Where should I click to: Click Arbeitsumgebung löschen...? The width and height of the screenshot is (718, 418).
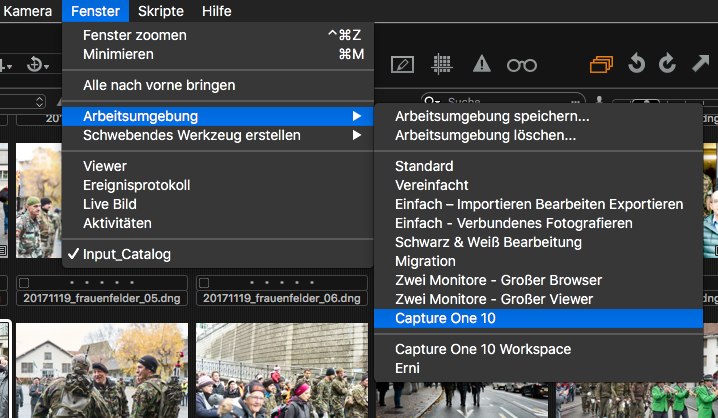point(538,136)
